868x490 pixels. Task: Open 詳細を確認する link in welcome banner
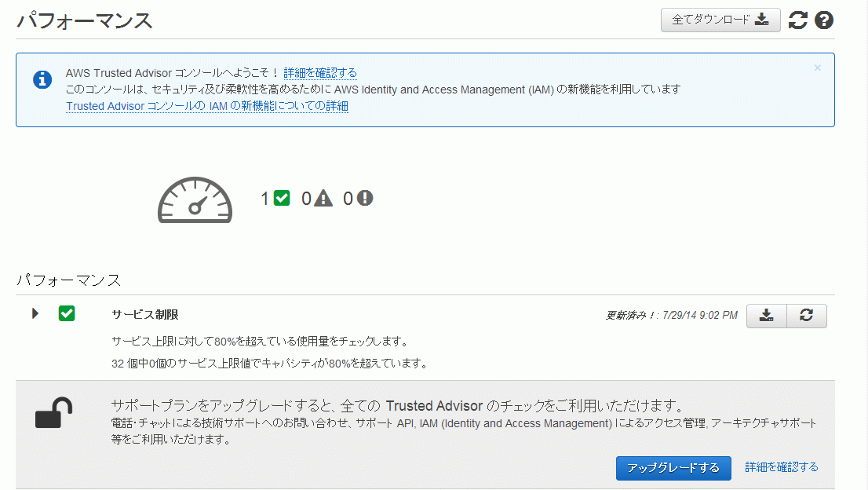[x=320, y=72]
